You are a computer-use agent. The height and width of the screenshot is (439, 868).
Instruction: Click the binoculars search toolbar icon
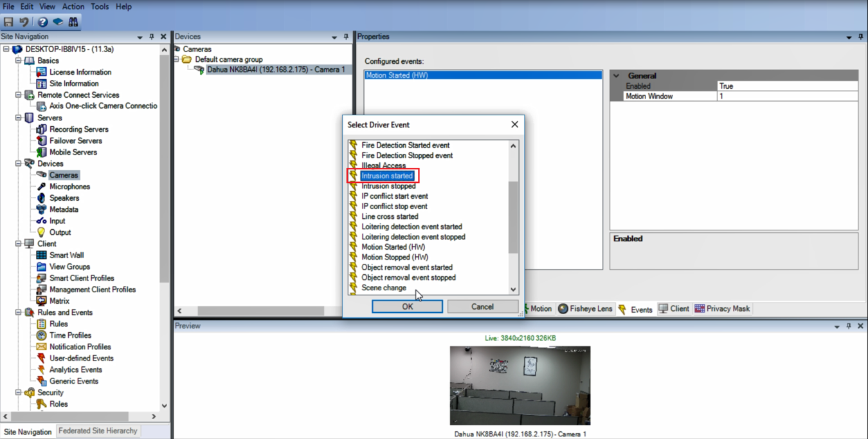[73, 22]
